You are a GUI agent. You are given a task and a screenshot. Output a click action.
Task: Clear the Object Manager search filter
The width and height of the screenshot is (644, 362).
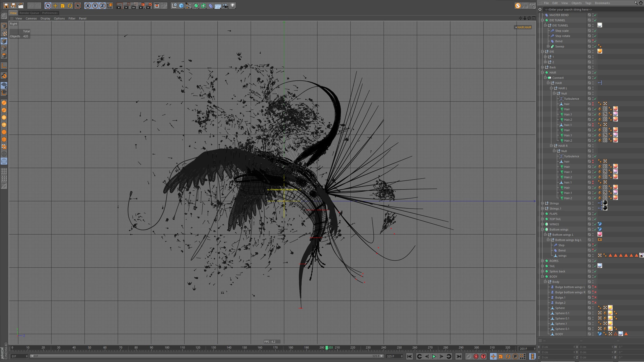540,9
